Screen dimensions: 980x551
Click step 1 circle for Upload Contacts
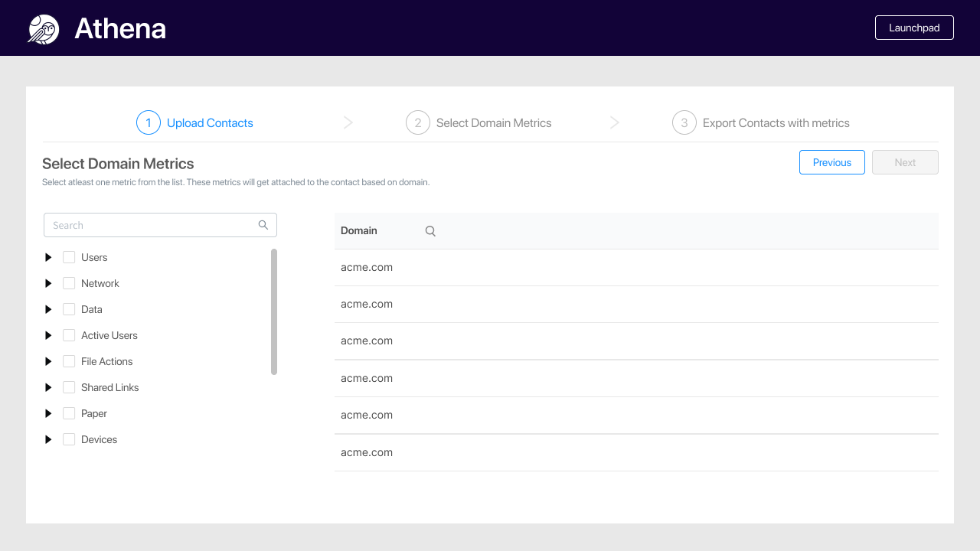pos(149,122)
